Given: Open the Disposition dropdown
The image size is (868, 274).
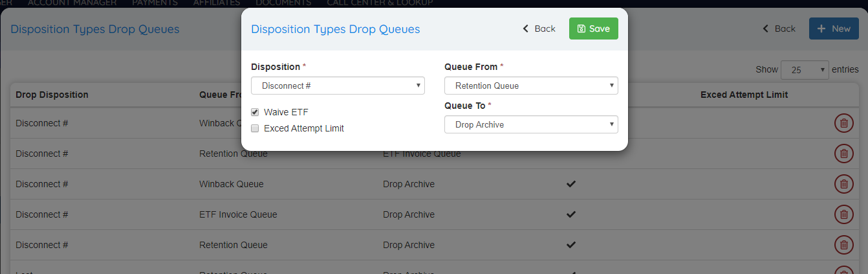Looking at the screenshot, I should pos(338,86).
